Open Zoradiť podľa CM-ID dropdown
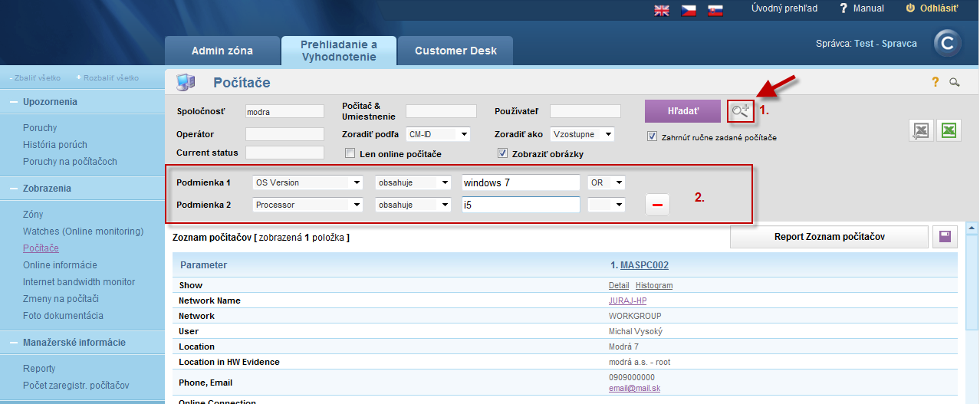 pos(438,134)
